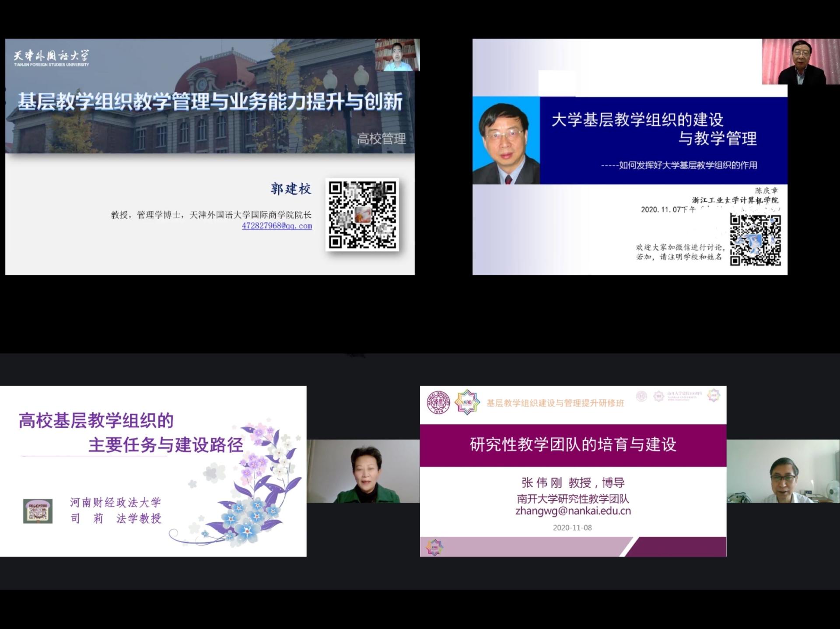Click the title 研究性教学团队的培育与建设 banner
Image resolution: width=840 pixels, height=629 pixels.
tap(573, 445)
